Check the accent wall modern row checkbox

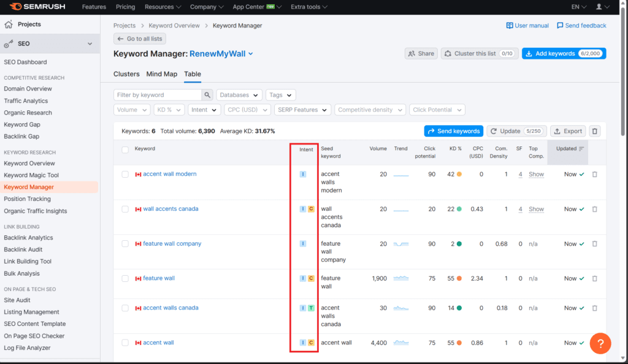pos(125,175)
